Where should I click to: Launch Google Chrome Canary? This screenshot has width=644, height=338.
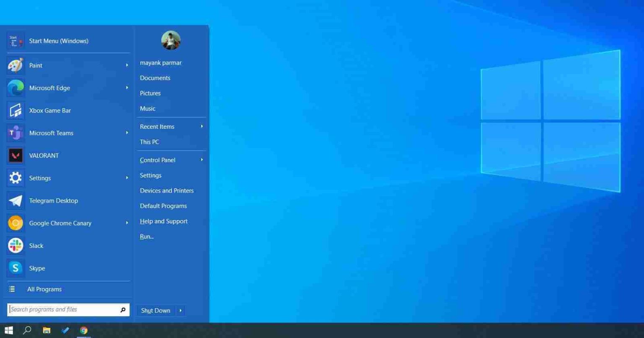60,223
